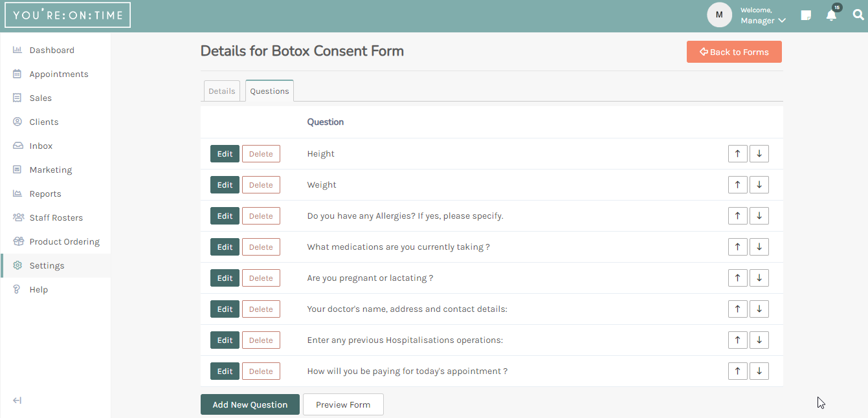This screenshot has width=868, height=418.
Task: Move the pregnant or lactating question up
Action: coord(737,278)
